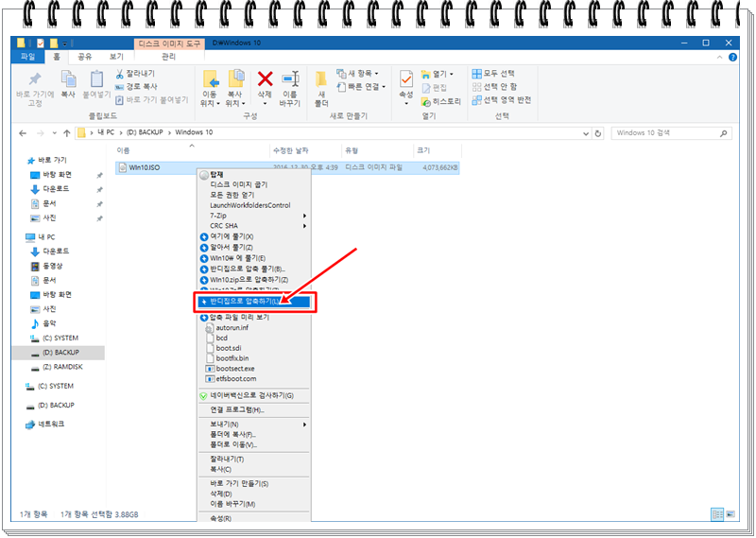Open the 이동 위치 move-to dropdown
Screen dimensions: 756x538
[x=210, y=103]
